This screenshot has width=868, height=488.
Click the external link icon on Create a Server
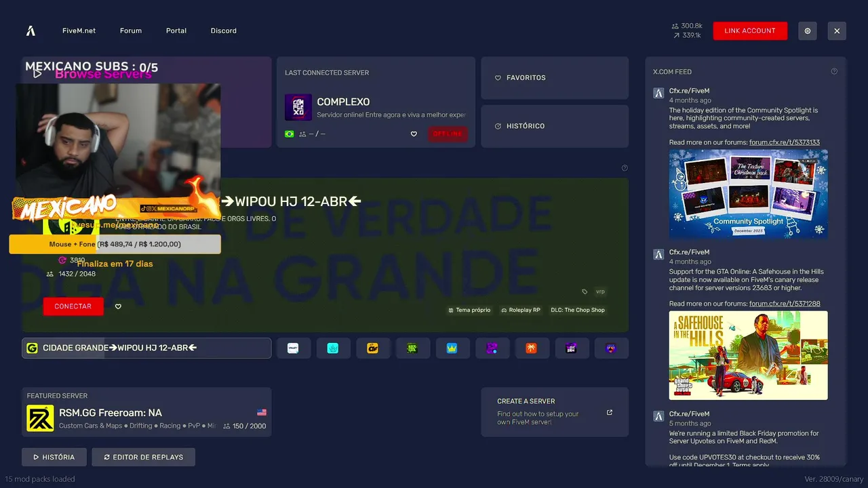[x=610, y=412]
